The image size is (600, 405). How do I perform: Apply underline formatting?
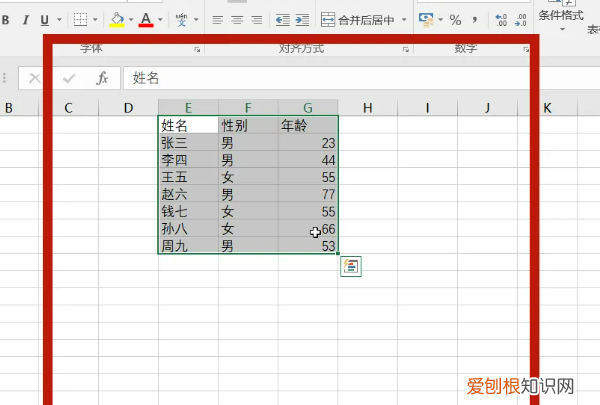coord(45,20)
